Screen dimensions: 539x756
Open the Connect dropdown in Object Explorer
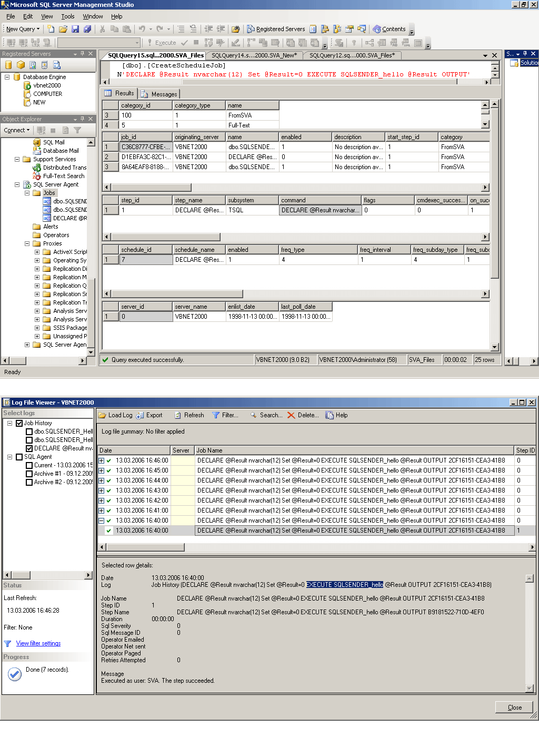coord(17,130)
